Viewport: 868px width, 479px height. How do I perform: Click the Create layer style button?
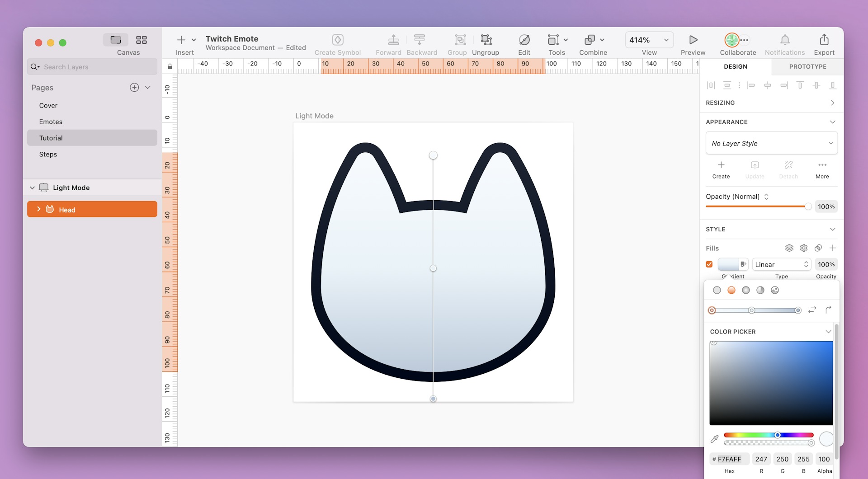coord(720,169)
